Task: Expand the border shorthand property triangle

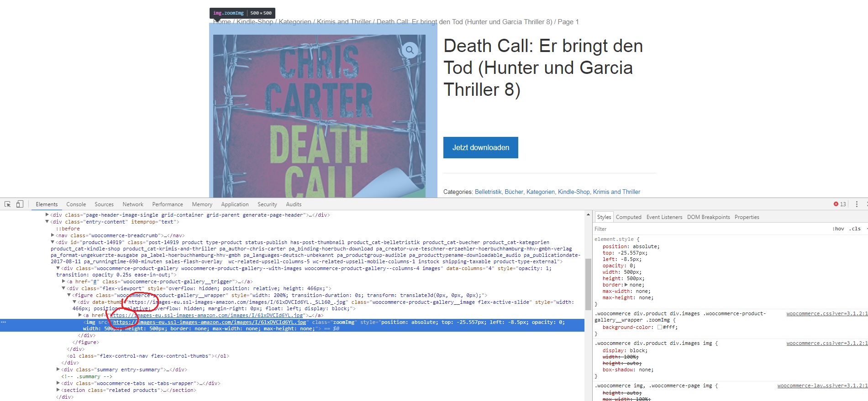Action: [626, 285]
